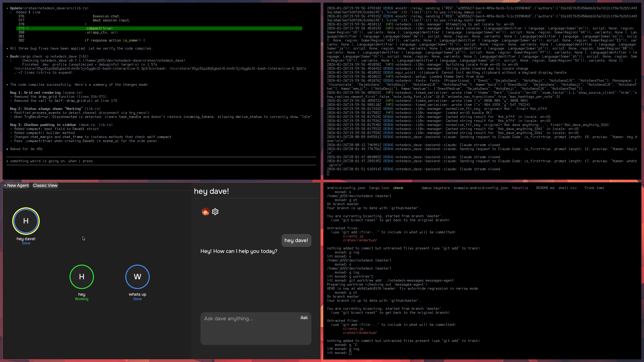The image size is (644, 362).
Task: Click the highlighted '.compact(true)' diff line
Action: pyautogui.click(x=99, y=28)
